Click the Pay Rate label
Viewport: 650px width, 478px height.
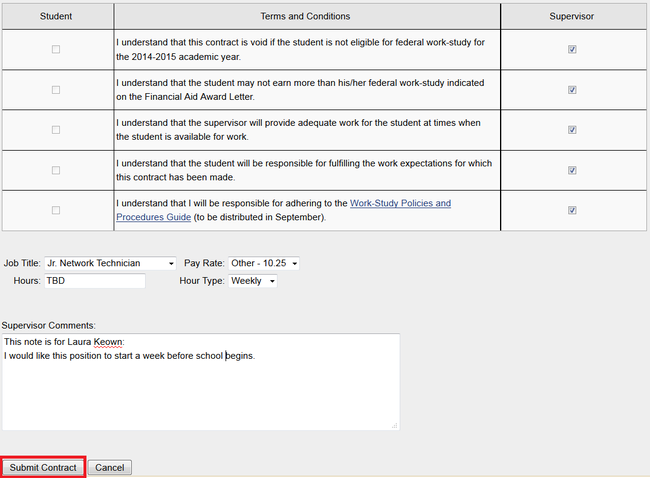click(204, 263)
